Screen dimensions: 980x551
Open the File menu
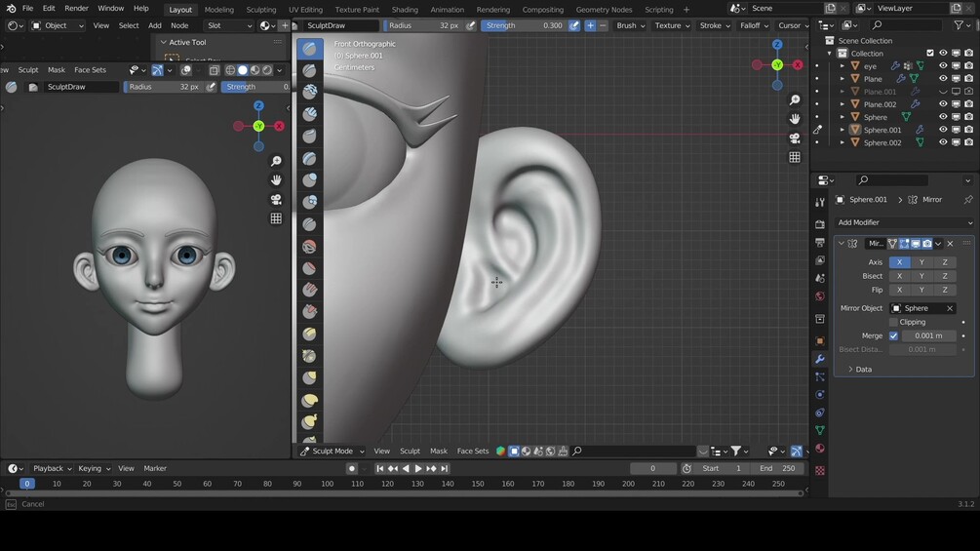click(27, 9)
